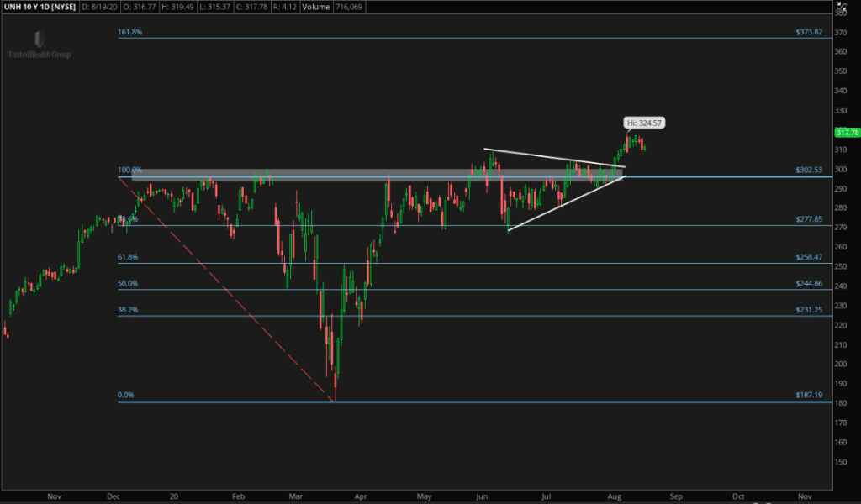
Task: Click the range value R: 4.12
Action: [x=285, y=7]
